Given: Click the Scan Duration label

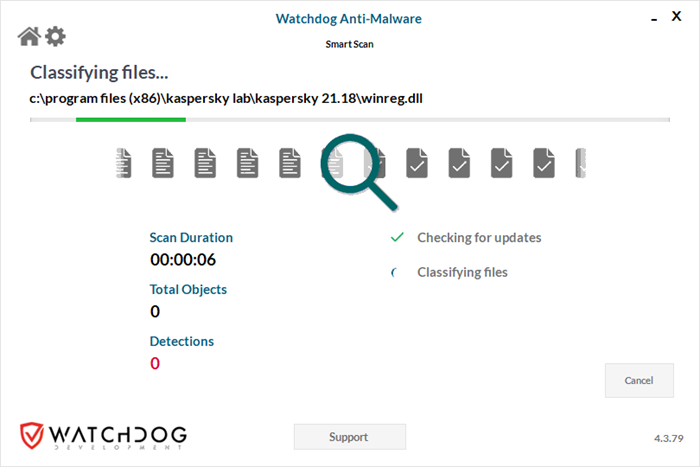Looking at the screenshot, I should (x=191, y=238).
